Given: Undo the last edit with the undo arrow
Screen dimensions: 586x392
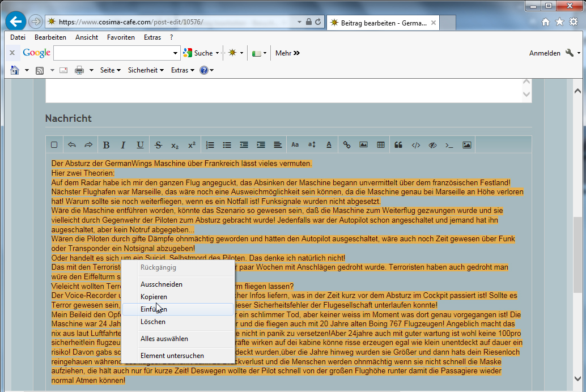Looking at the screenshot, I should coord(72,145).
